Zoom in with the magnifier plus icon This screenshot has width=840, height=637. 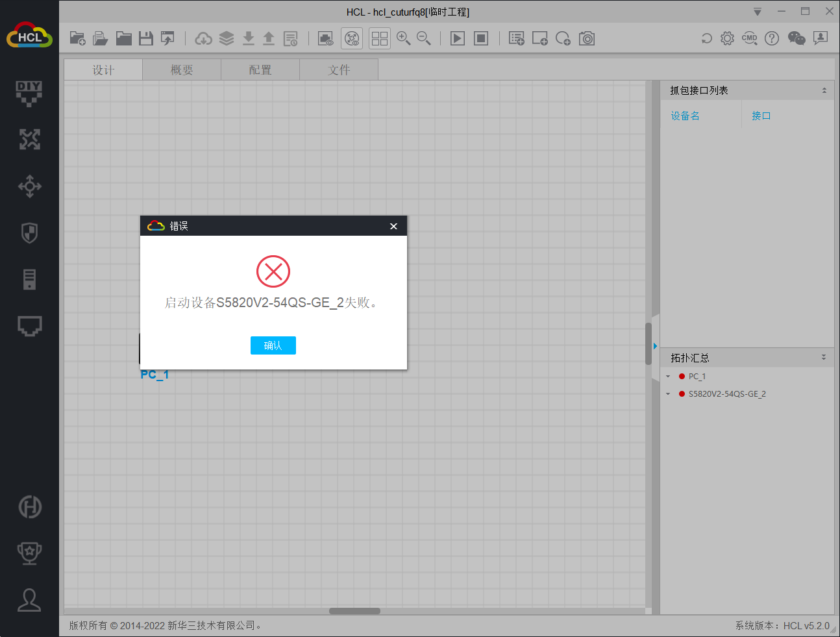(x=404, y=39)
